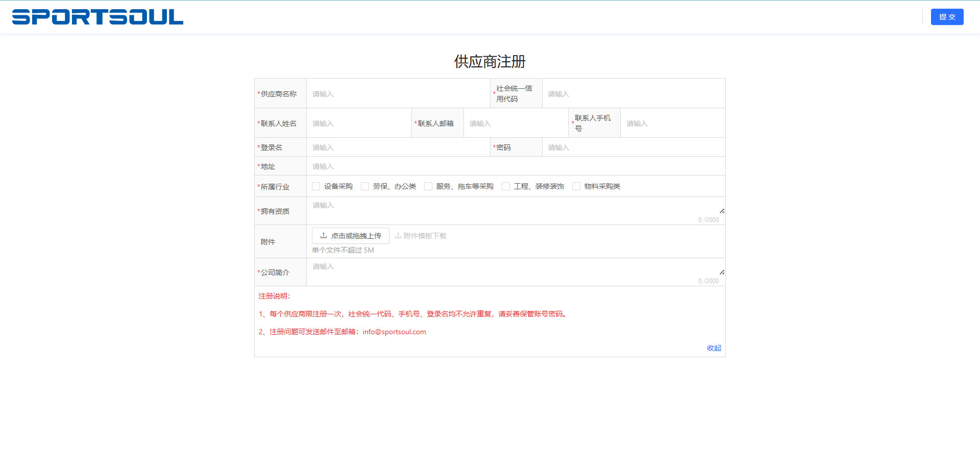Screen dimensions: 980x473
Task: Check the 设备采购 checkbox
Action: [x=315, y=186]
